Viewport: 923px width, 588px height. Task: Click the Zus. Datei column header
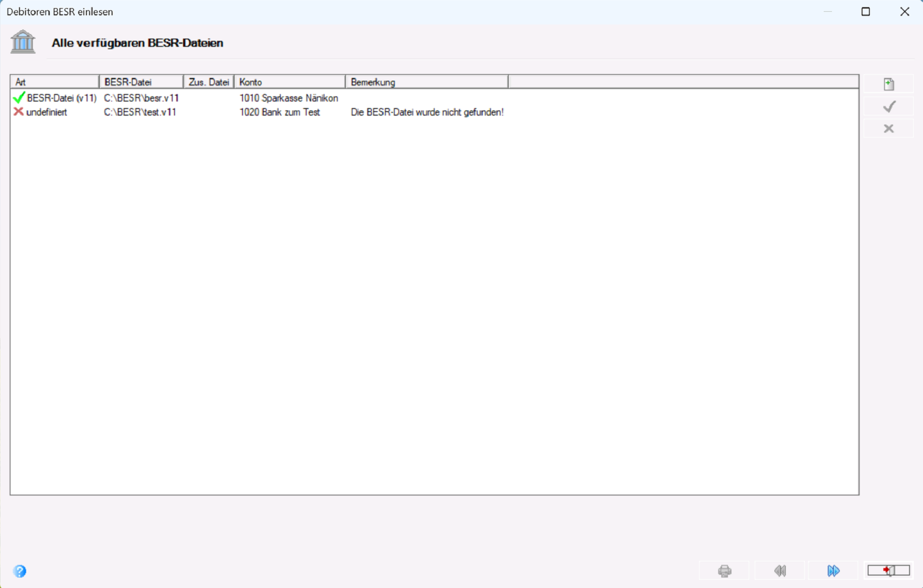click(209, 82)
